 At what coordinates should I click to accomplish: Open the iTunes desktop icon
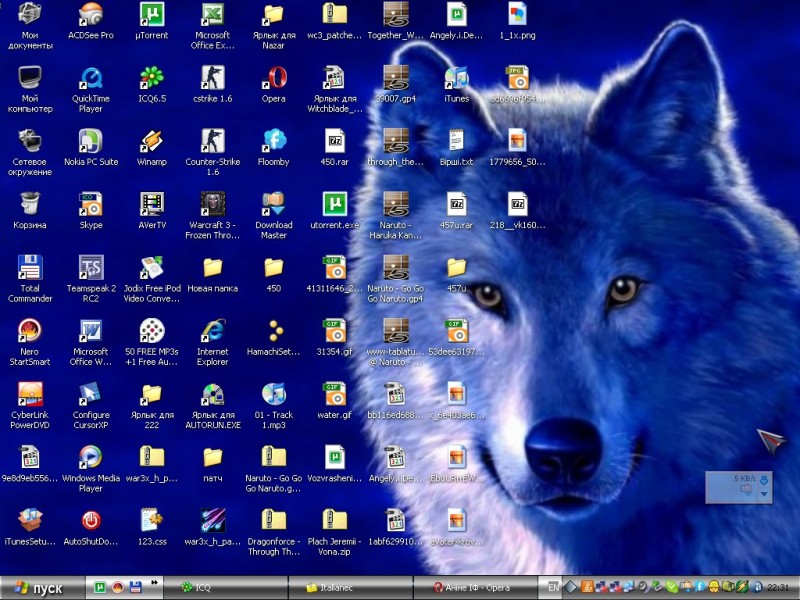pos(456,78)
